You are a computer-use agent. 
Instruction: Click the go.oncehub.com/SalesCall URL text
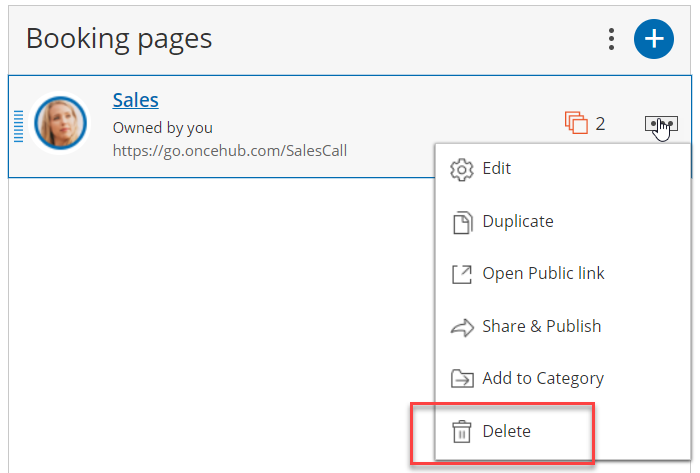(229, 151)
